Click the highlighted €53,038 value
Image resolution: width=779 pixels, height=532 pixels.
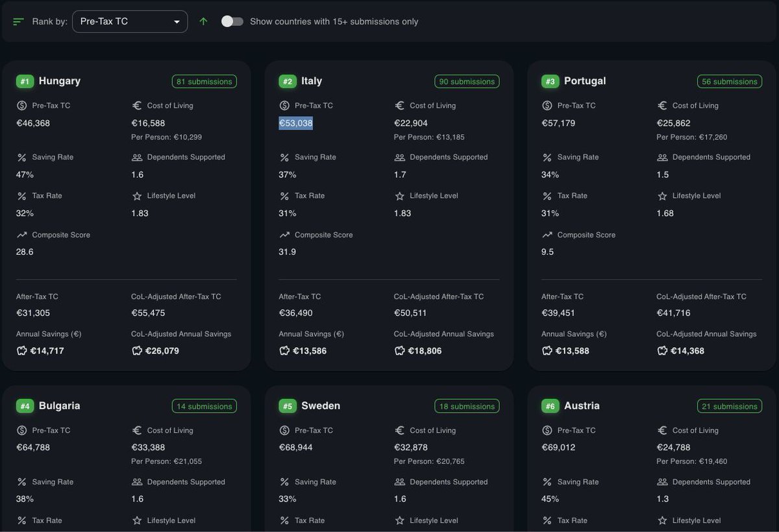(x=296, y=123)
